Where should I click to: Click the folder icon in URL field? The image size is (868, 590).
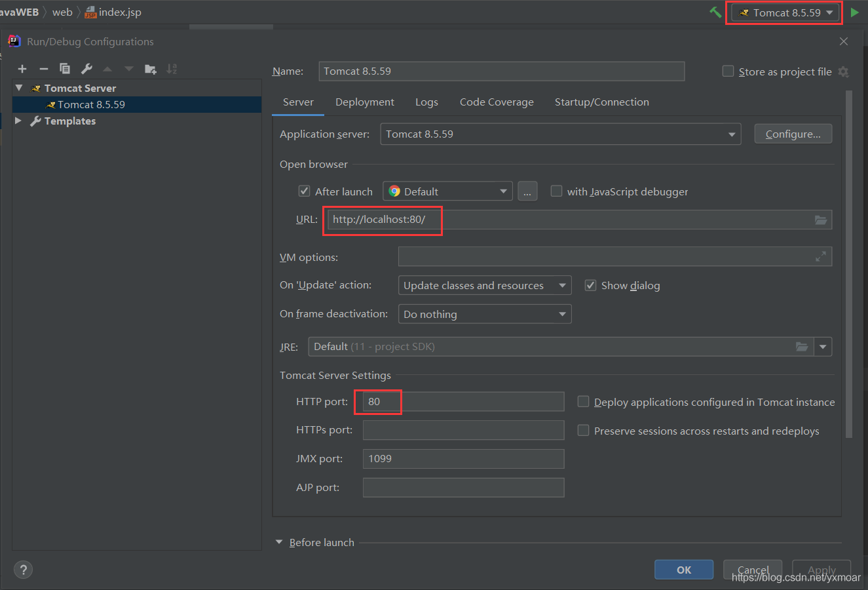(821, 220)
